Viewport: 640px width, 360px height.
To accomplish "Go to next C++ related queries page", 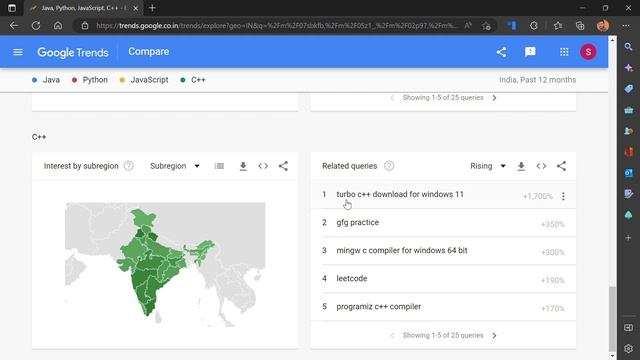I will (494, 336).
